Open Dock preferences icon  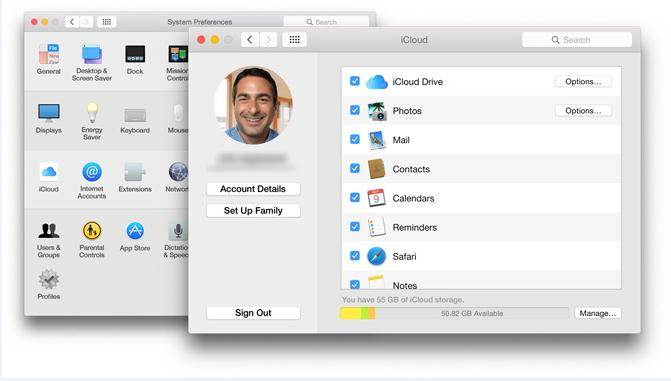coord(135,55)
